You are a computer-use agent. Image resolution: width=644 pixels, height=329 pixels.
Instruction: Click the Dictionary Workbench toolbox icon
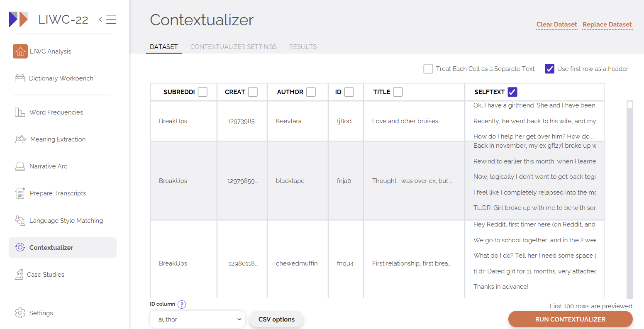coord(20,78)
